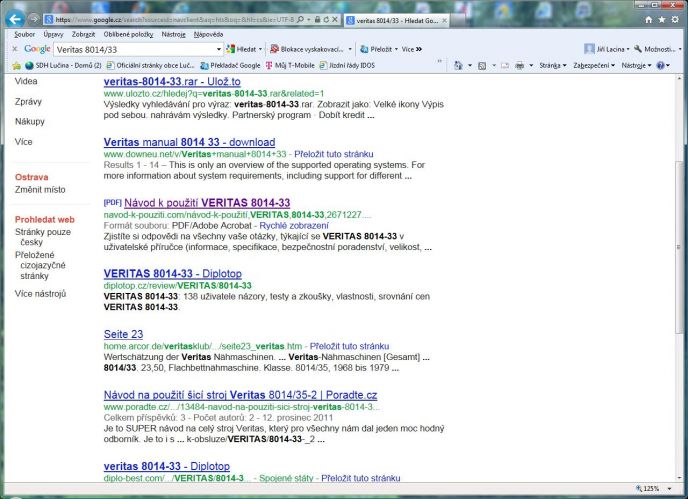Open the Print icon dropdown arrow
Image resolution: width=688 pixels, height=499 pixels.
point(531,66)
